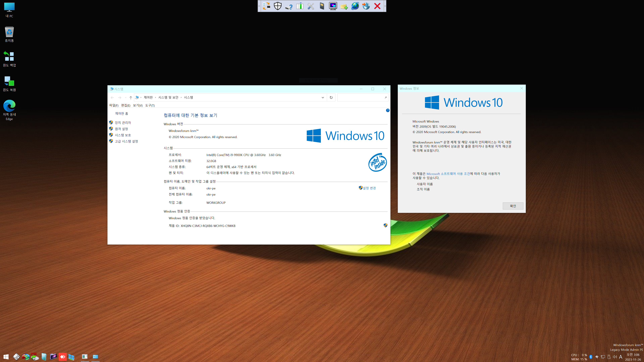Image resolution: width=644 pixels, height=362 pixels.
Task: Open the Microsoft 소프트웨어 사용 조건 link
Action: [448, 174]
